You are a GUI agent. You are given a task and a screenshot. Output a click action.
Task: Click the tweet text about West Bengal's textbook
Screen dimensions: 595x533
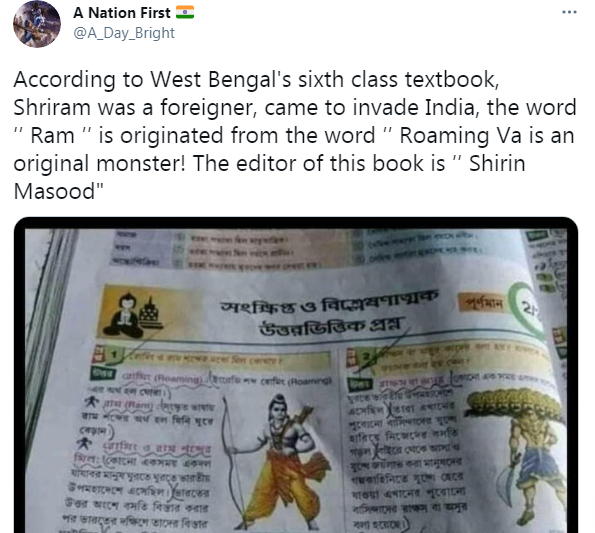coord(294,135)
